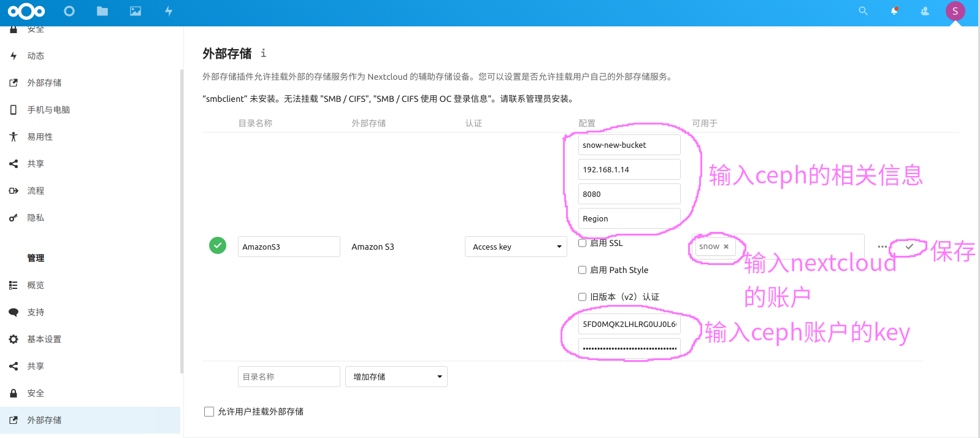Viewport: 980px width, 438px height.
Task: Click the Region field
Action: pyautogui.click(x=629, y=218)
